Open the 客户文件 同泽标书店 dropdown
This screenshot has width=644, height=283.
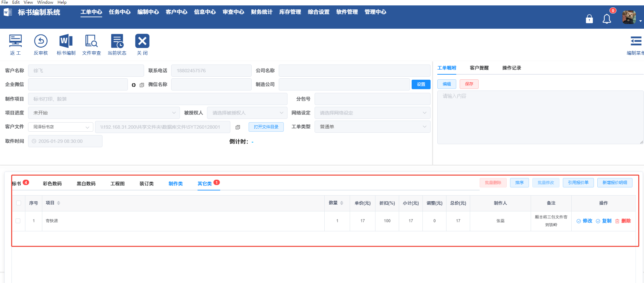[x=61, y=127]
